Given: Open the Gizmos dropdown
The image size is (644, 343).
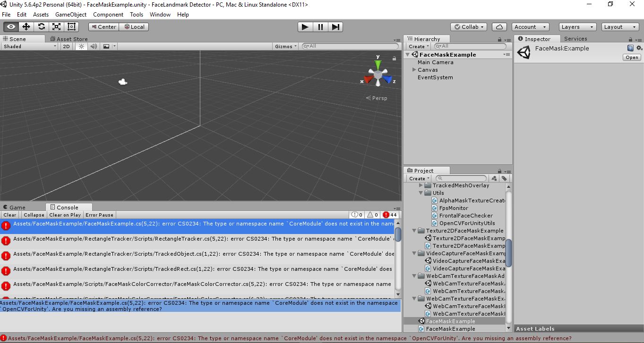Looking at the screenshot, I should pos(286,46).
